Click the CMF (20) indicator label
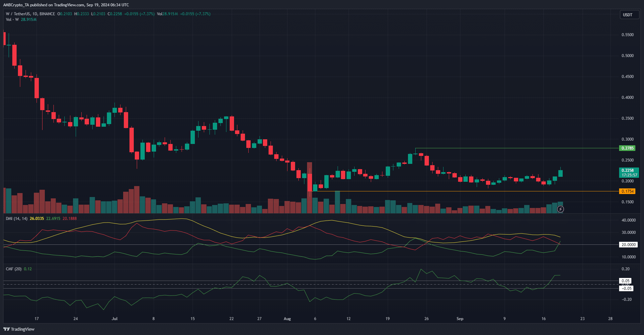The image size is (644, 335). pos(14,269)
